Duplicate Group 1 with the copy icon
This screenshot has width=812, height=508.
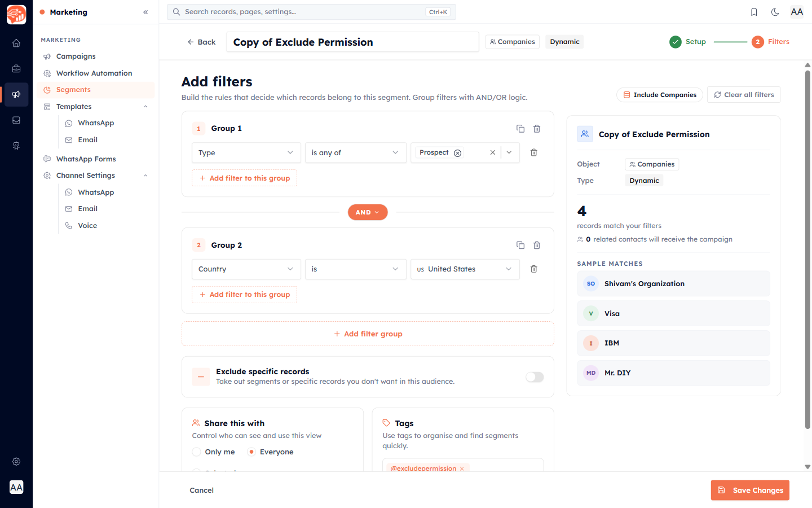click(x=520, y=129)
